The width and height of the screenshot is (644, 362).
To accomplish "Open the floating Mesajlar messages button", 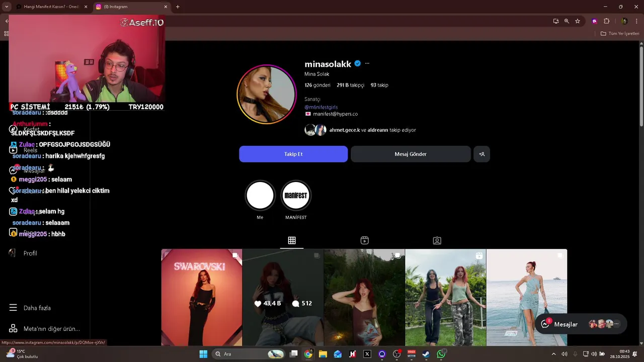I will point(581,324).
